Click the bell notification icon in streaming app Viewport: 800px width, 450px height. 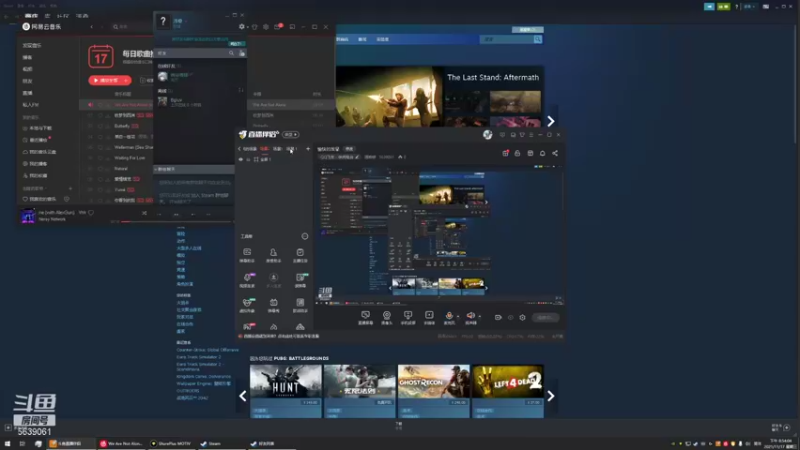(542, 153)
